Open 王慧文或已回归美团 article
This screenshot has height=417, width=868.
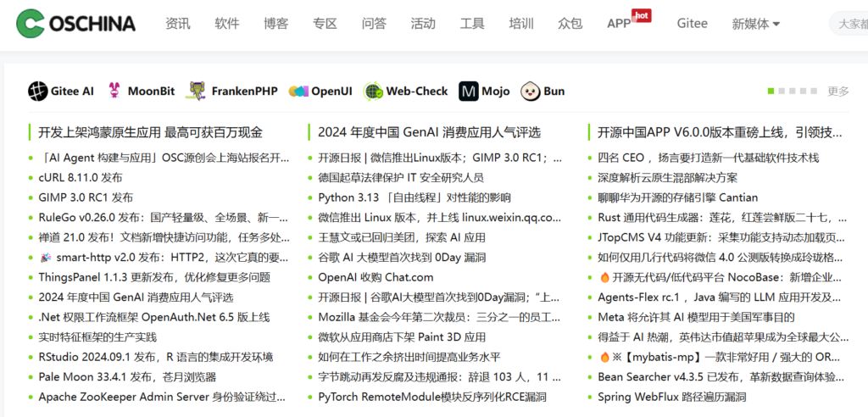click(401, 237)
